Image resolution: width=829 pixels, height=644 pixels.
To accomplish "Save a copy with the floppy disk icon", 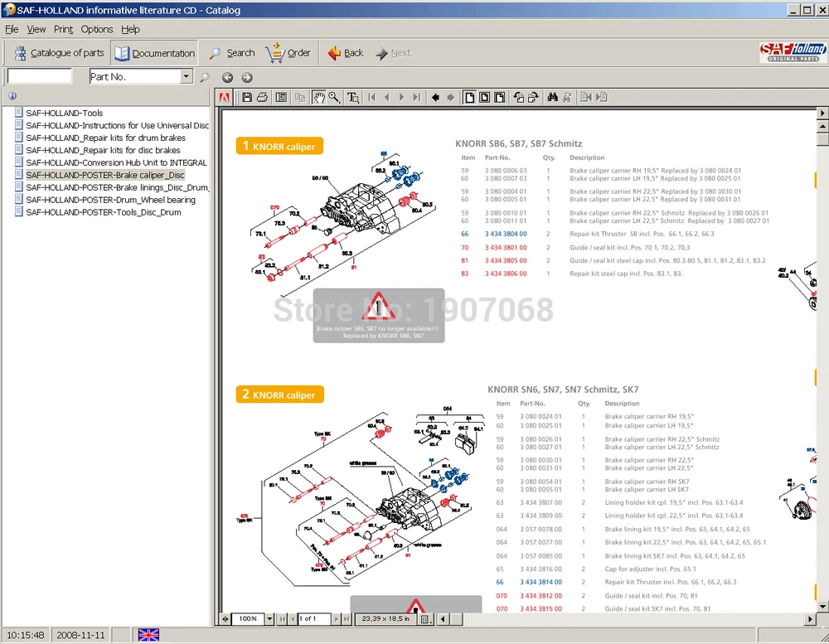I will click(x=247, y=97).
